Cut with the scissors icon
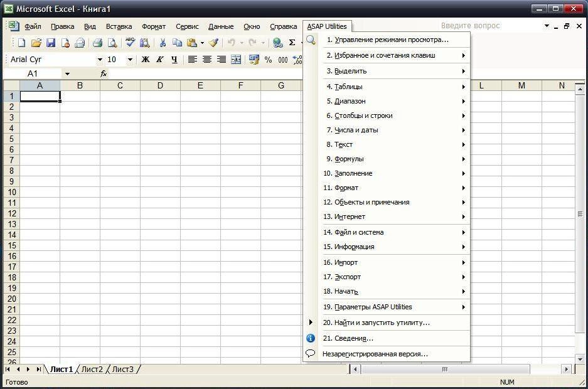The height and width of the screenshot is (389, 588). point(163,43)
